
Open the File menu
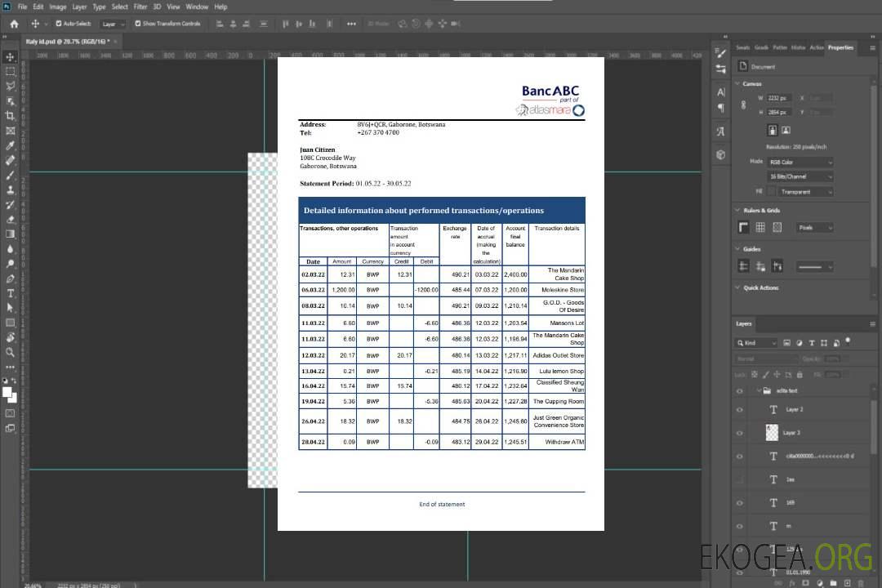click(23, 7)
